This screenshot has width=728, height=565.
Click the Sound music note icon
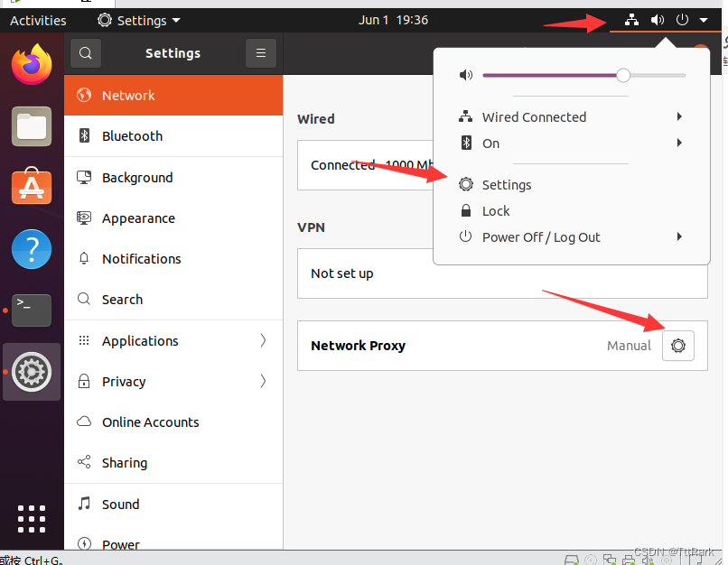pos(84,504)
